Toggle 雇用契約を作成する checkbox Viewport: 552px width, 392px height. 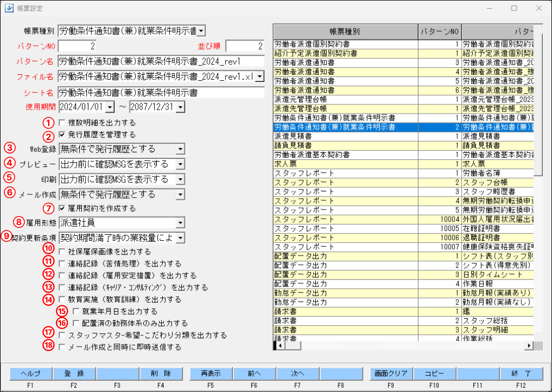tap(62, 208)
